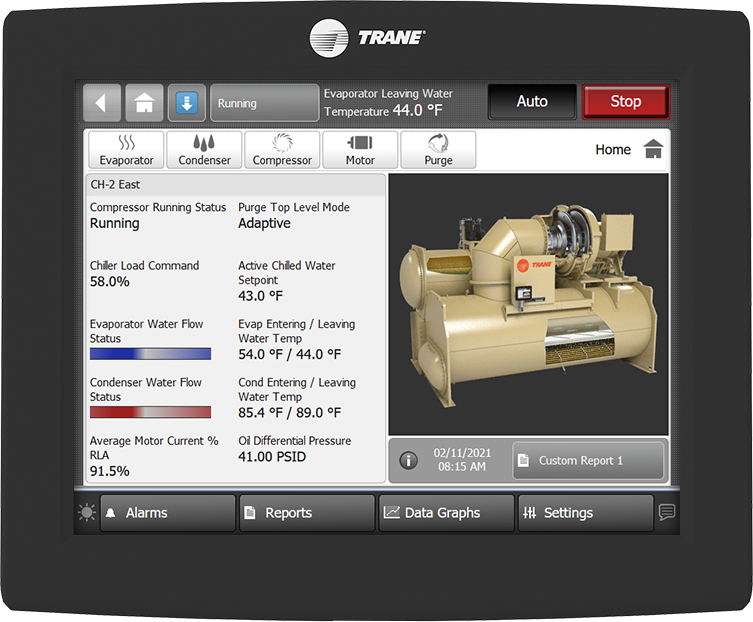Tap the 43.0 °F setpoint value

260,296
